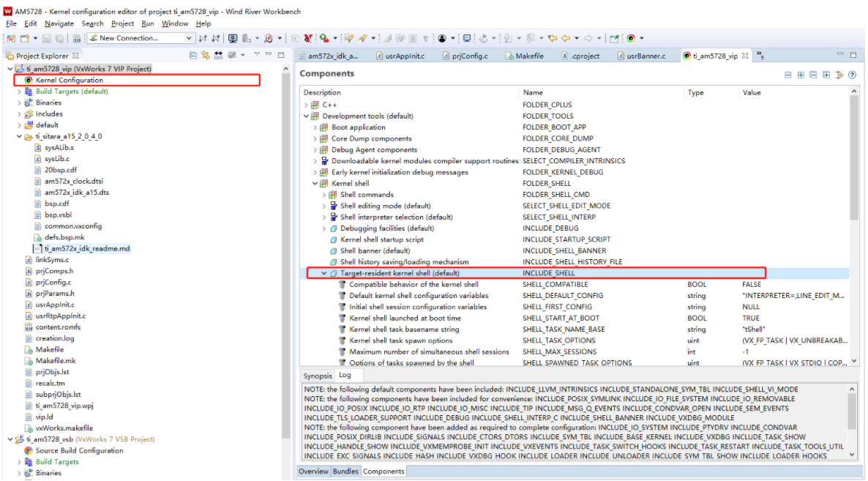Select the Synopsis tab

(x=318, y=375)
